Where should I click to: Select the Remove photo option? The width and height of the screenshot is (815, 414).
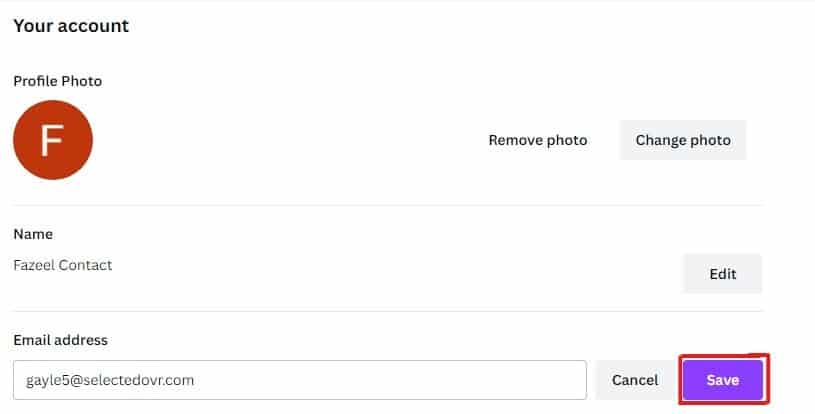(x=538, y=140)
